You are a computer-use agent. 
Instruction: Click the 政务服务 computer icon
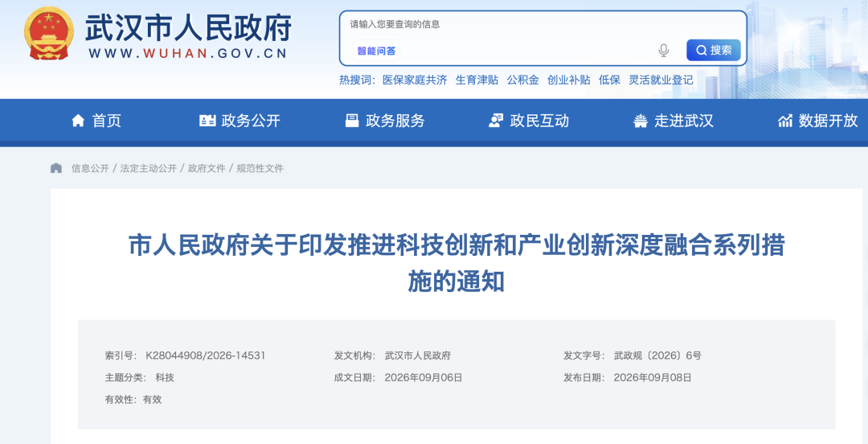352,121
